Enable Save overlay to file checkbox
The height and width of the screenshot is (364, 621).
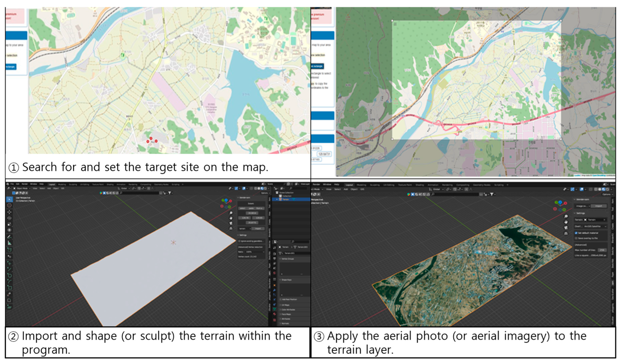(x=576, y=238)
